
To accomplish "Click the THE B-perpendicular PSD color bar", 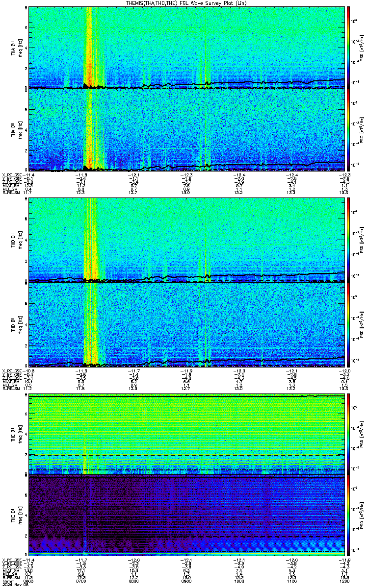I will tap(348, 434).
